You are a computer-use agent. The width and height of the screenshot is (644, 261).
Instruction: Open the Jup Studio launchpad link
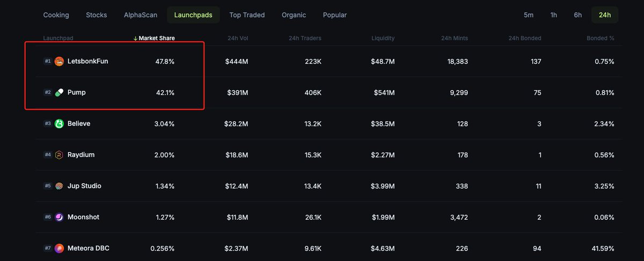pyautogui.click(x=84, y=186)
